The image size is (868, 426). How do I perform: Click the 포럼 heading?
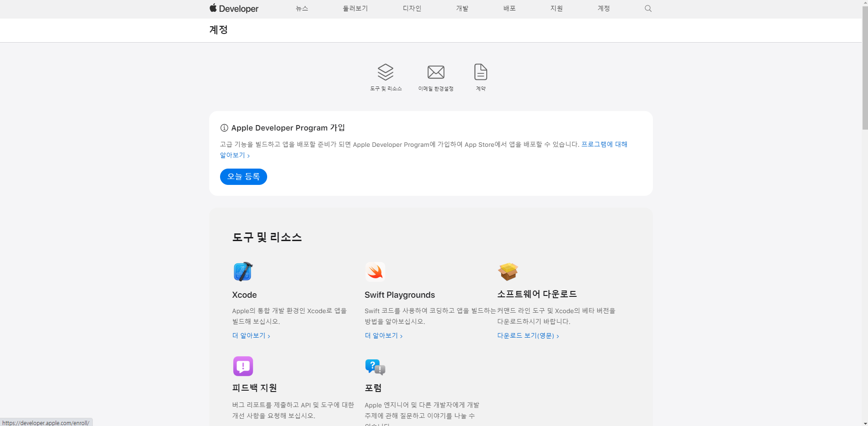coord(373,388)
